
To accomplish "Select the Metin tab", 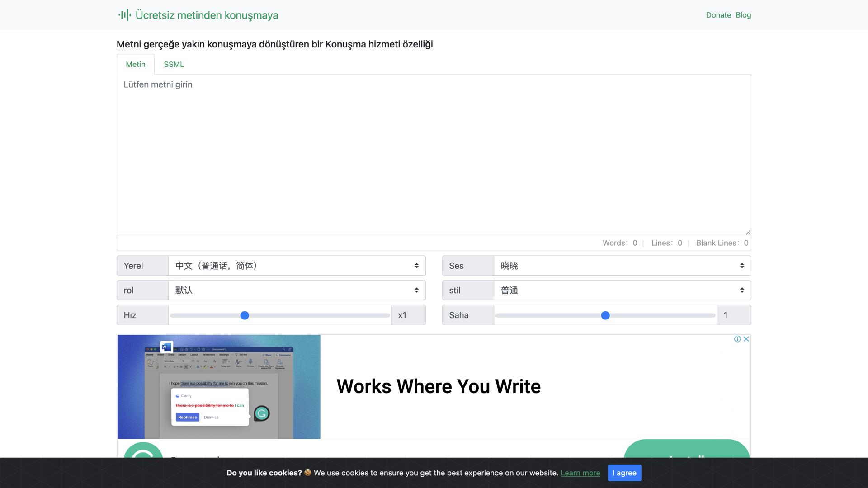I will point(136,64).
